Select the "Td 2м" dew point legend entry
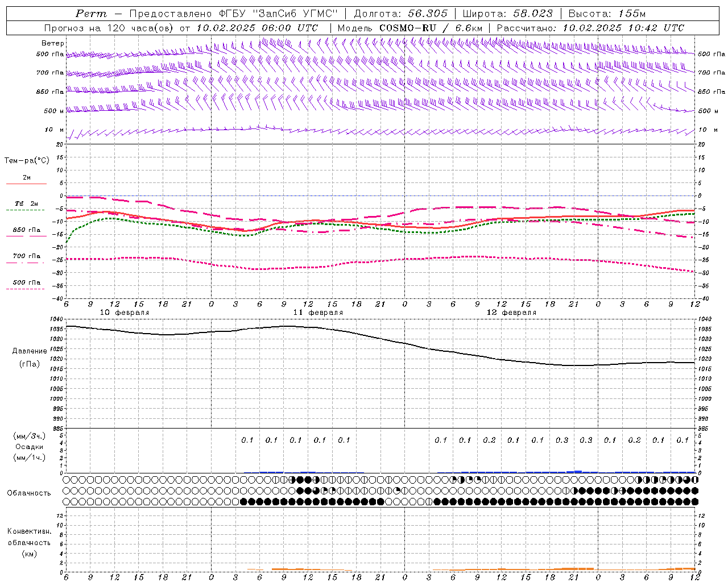 pos(27,203)
